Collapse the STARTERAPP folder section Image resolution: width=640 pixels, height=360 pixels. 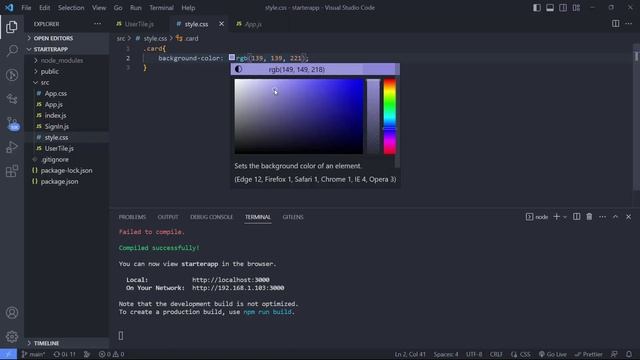pyautogui.click(x=67, y=49)
